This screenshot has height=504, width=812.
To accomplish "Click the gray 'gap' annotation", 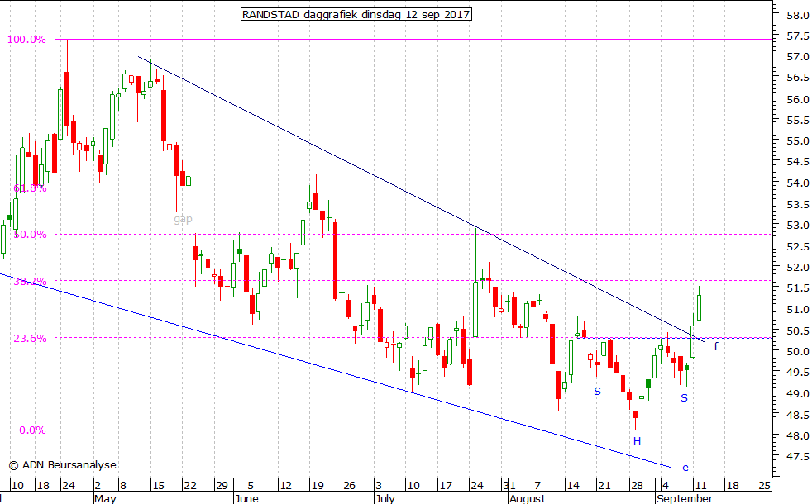I will pyautogui.click(x=183, y=219).
